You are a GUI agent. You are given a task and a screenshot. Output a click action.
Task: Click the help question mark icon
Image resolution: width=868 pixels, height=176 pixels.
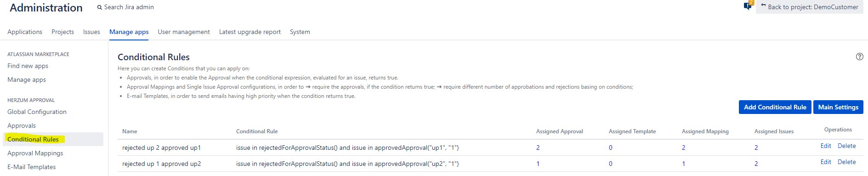coord(859,57)
